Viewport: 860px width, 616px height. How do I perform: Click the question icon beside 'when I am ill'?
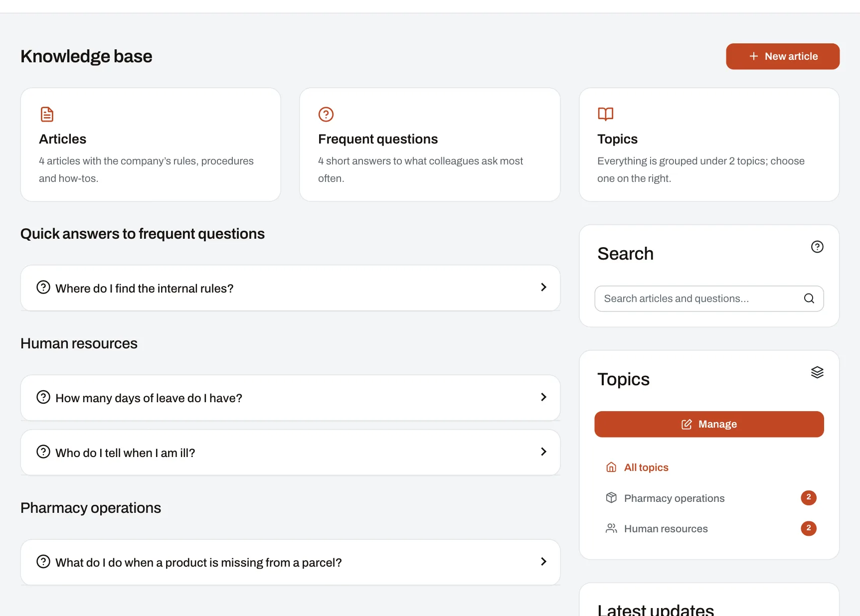tap(43, 452)
